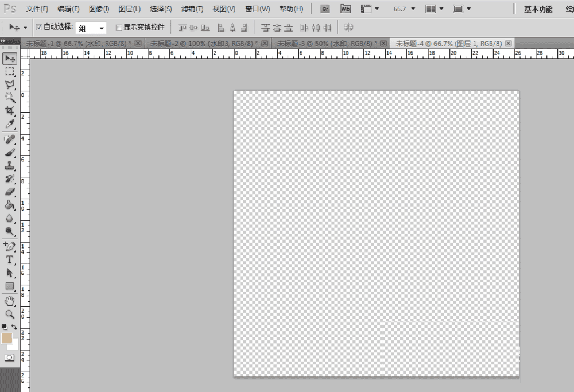Swap foreground and background colors
This screenshot has height=392, width=574.
(x=14, y=327)
